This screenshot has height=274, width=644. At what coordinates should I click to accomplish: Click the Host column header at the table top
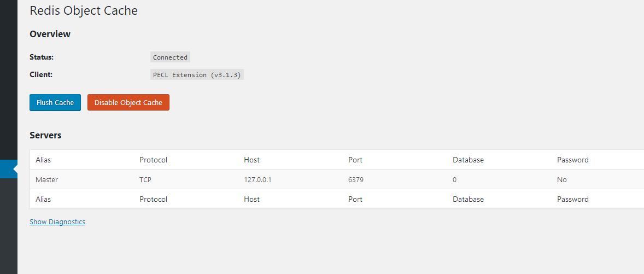click(252, 160)
